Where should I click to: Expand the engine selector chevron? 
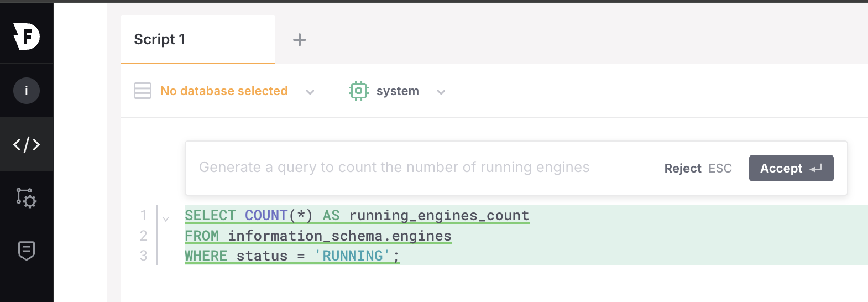[441, 92]
